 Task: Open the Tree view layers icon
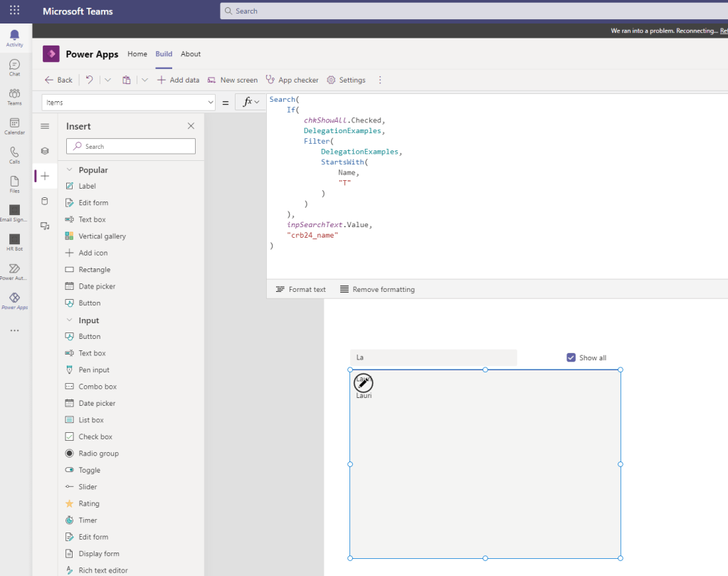click(45, 151)
